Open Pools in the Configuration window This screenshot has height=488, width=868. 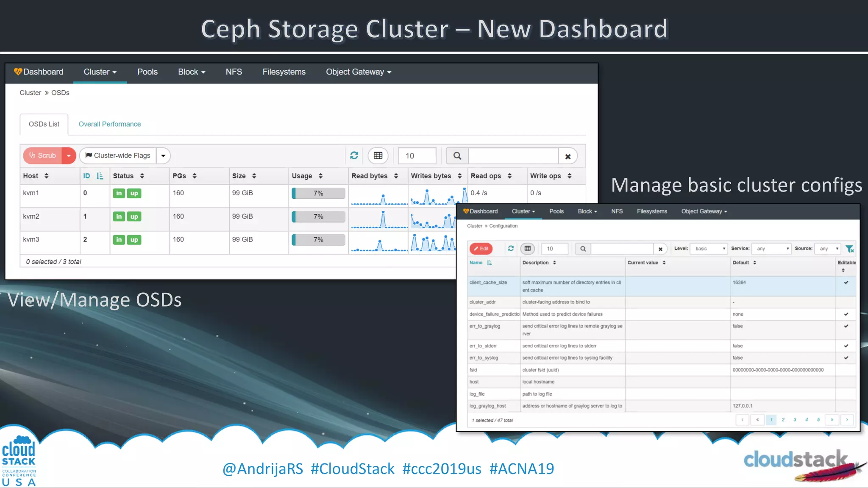tap(556, 211)
